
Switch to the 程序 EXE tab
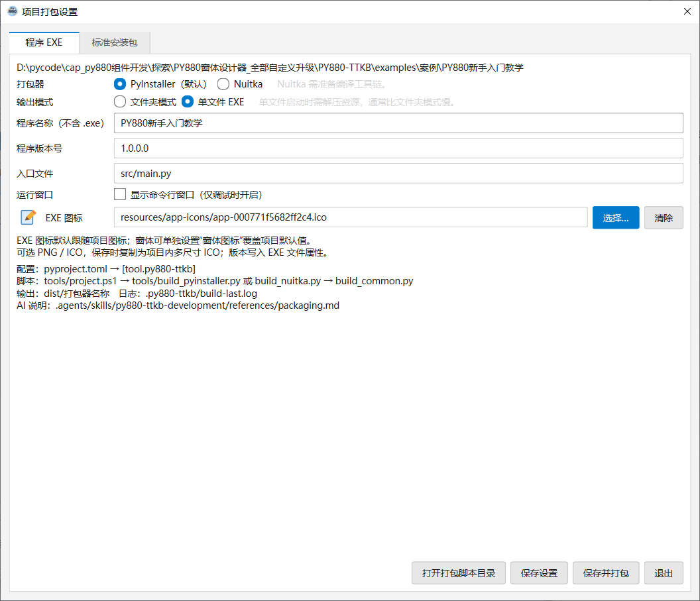point(44,42)
